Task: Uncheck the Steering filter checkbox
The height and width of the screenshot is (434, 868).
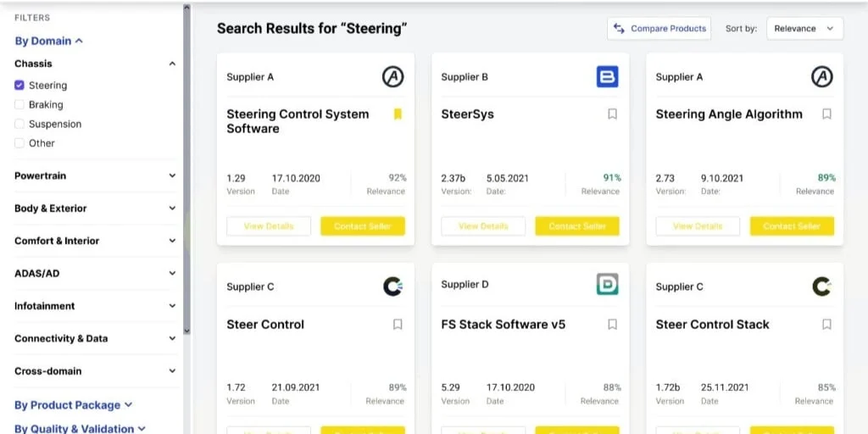Action: (19, 86)
